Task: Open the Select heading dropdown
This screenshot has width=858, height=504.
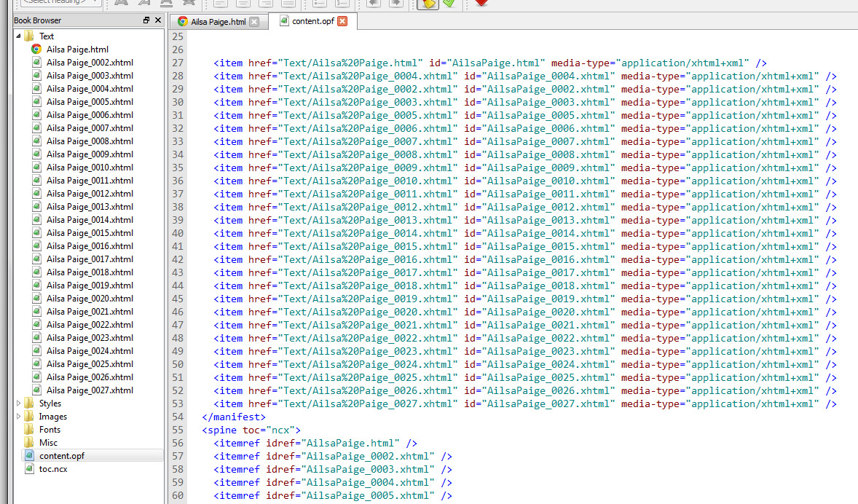Action: 60,3
